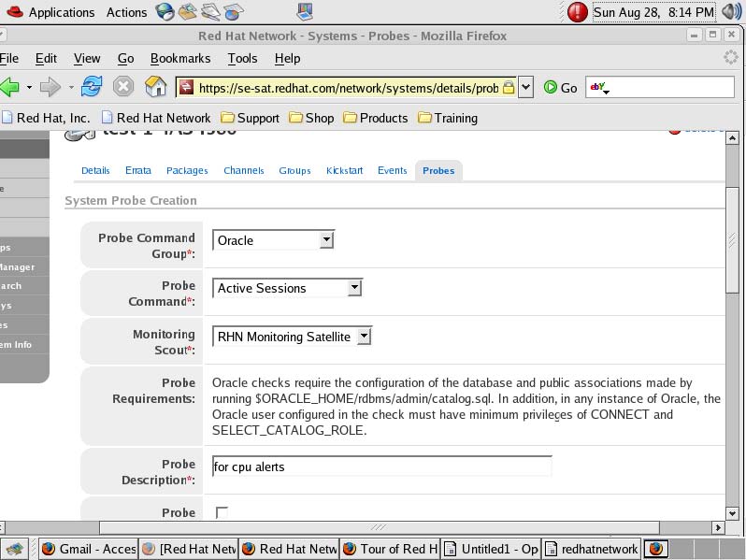Switch to the Events tab
Viewport: 746px width, 560px height.
[392, 170]
